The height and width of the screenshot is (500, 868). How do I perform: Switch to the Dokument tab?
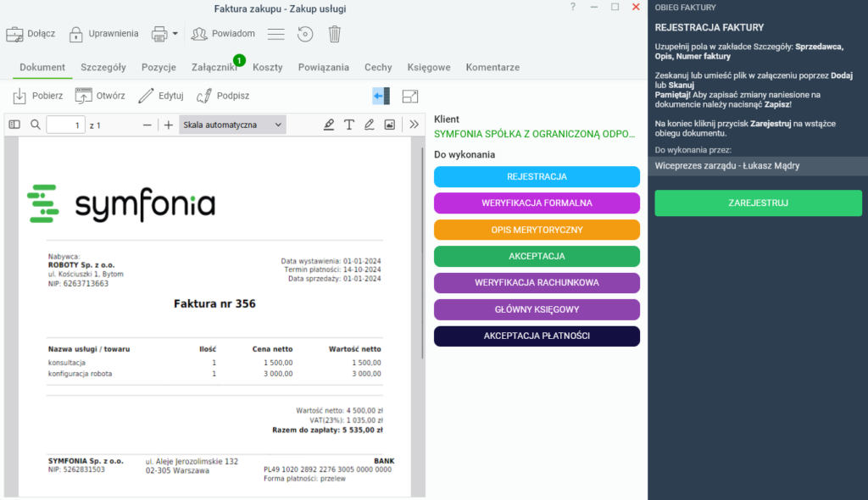coord(42,67)
